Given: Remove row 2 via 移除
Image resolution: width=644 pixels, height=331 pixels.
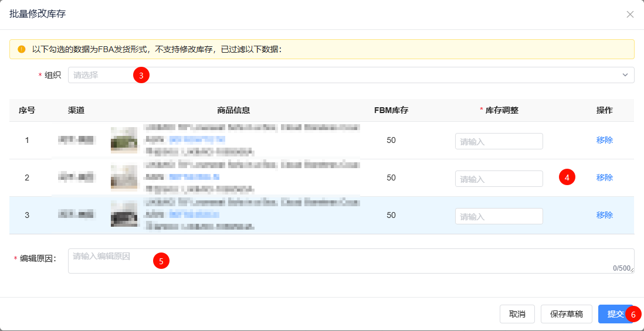Looking at the screenshot, I should 604,178.
